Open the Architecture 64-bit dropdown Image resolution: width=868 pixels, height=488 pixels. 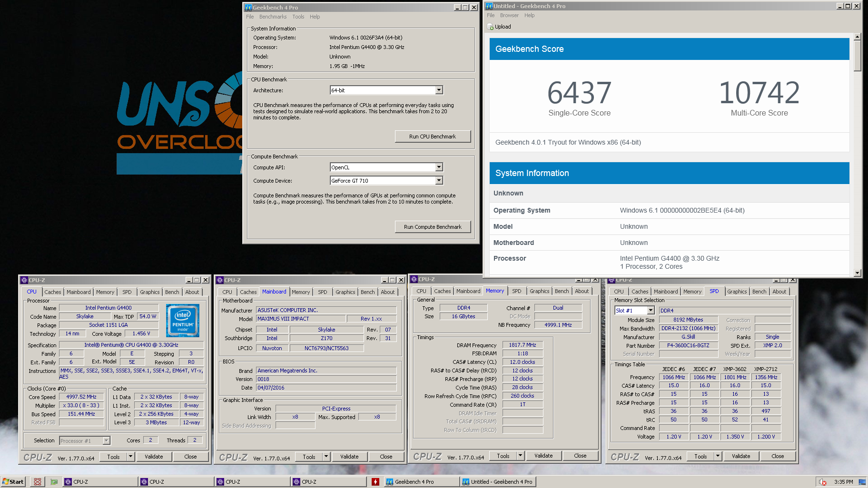(439, 90)
